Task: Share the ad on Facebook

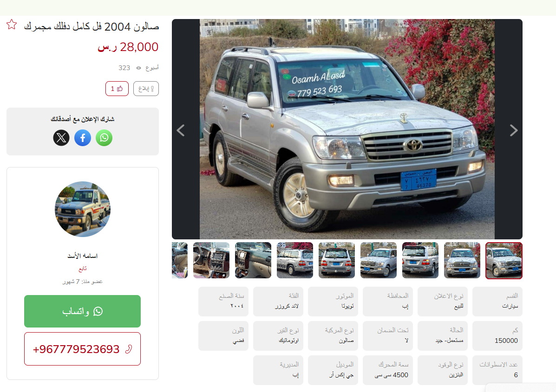Action: 83,138
